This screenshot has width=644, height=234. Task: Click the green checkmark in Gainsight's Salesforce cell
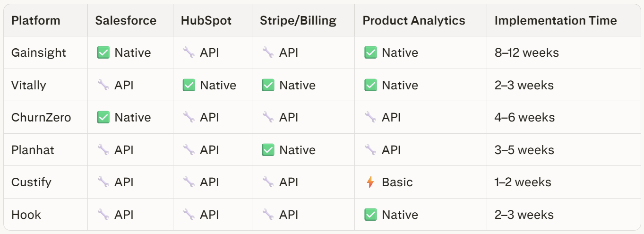coord(103,52)
